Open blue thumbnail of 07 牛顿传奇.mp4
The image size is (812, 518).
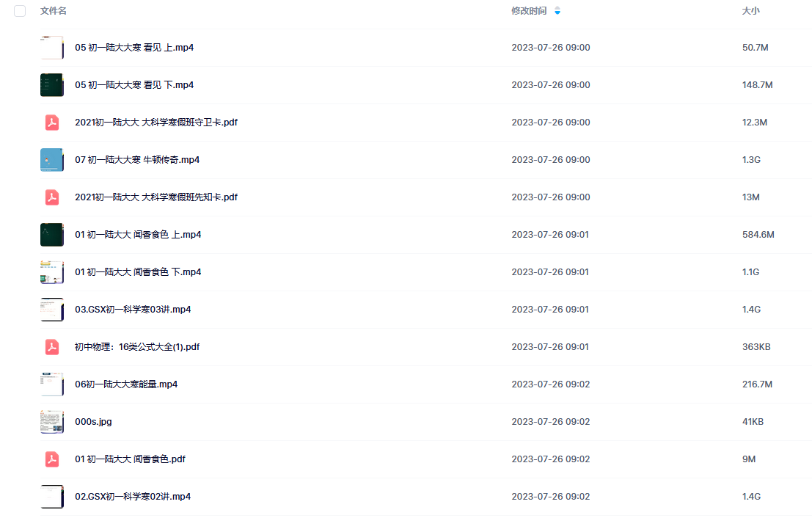52,160
